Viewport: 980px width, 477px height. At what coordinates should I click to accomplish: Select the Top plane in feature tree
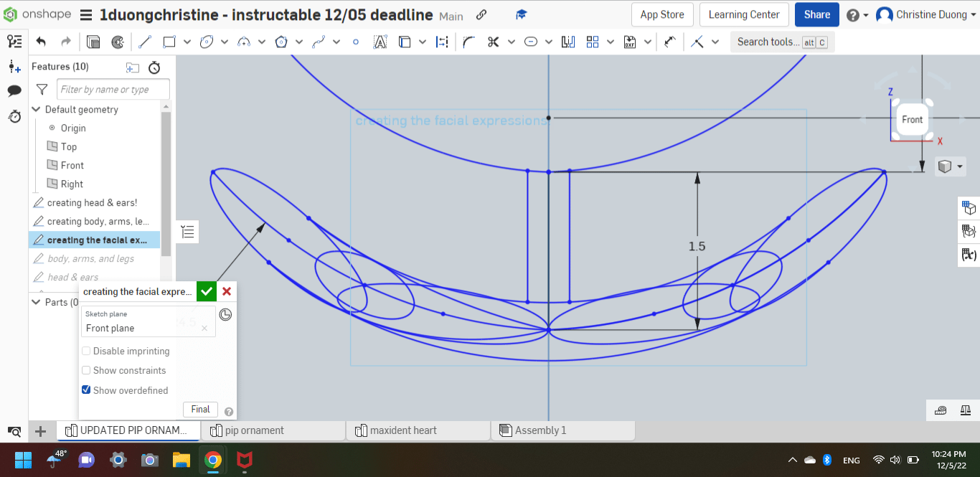click(69, 146)
